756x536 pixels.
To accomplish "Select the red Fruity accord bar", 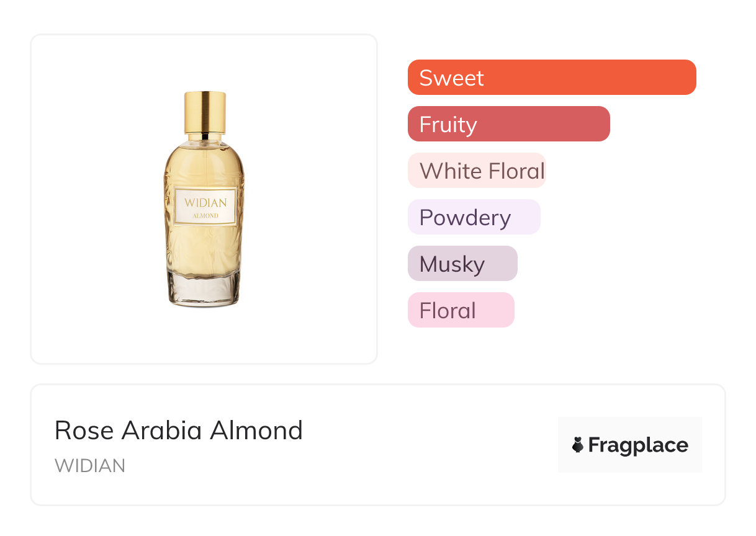I will click(508, 124).
